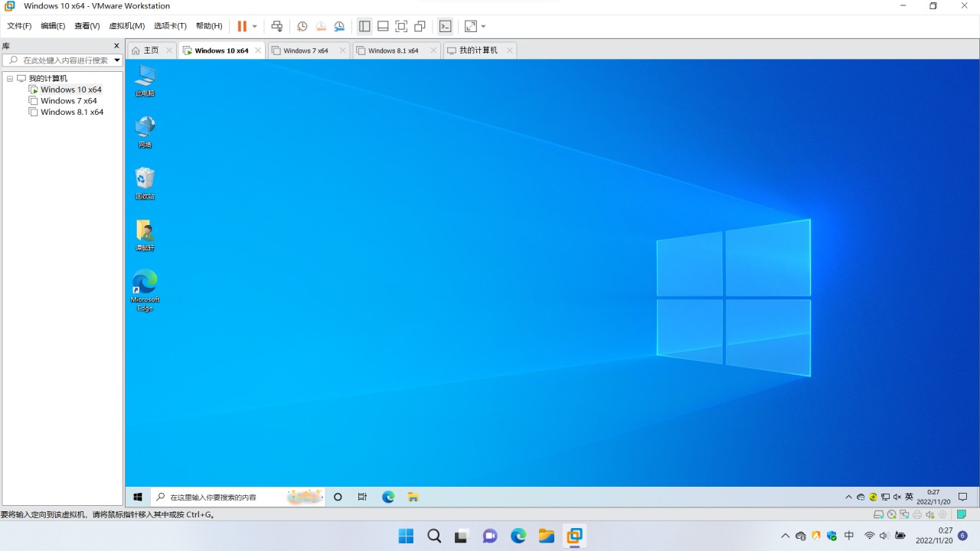
Task: Close the library panel
Action: pyautogui.click(x=116, y=46)
